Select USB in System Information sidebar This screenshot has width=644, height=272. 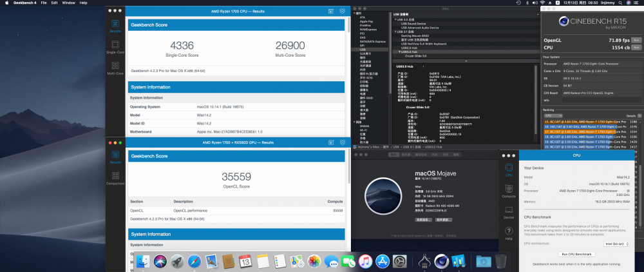(x=363, y=50)
